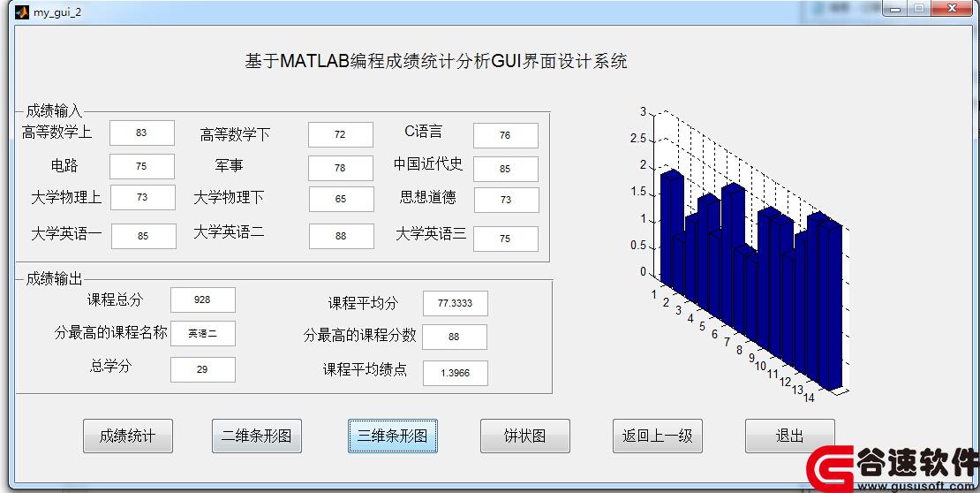Click the 中国近代史 label
Viewport: 980px width, 493px height.
click(428, 164)
